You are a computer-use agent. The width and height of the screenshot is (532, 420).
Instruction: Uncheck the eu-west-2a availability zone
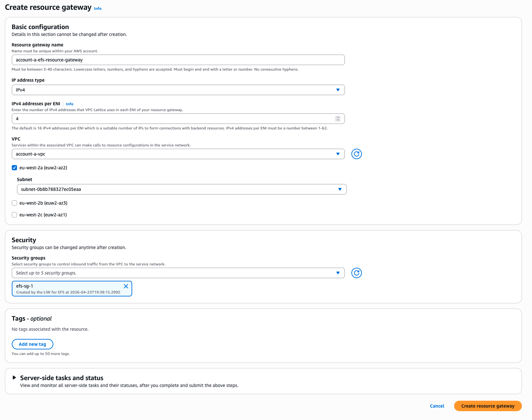click(14, 168)
